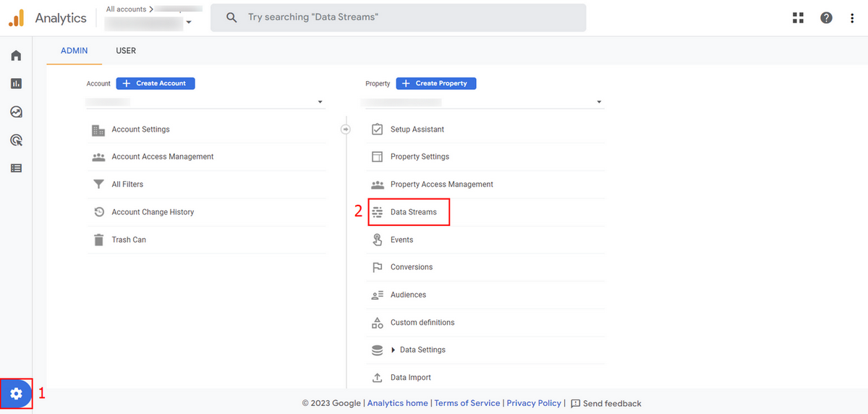Open Reports bar chart icon

pyautogui.click(x=16, y=84)
